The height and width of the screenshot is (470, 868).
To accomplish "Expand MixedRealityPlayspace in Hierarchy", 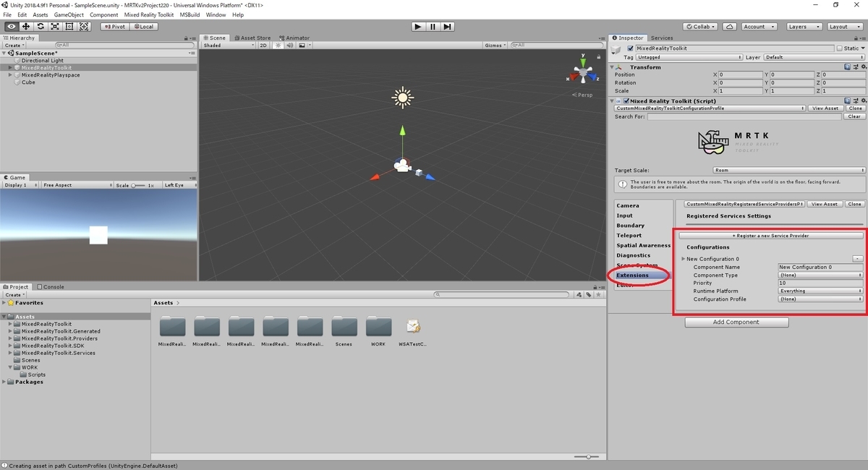I will click(10, 75).
